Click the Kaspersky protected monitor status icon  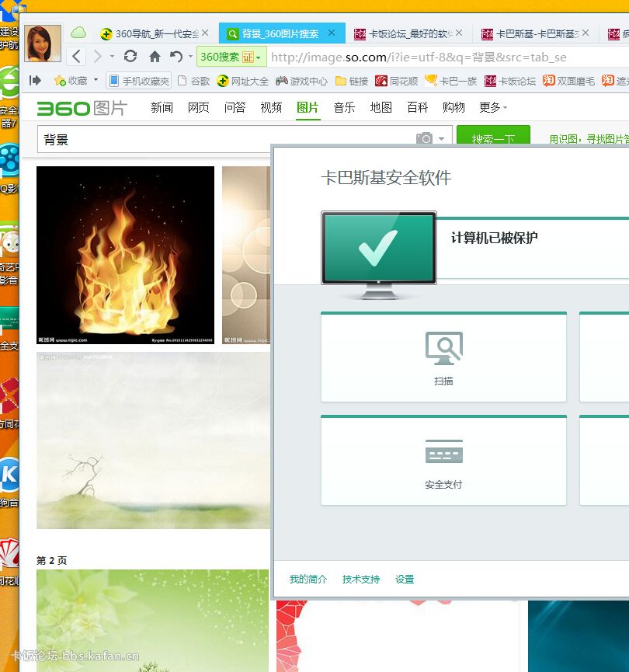coord(379,254)
